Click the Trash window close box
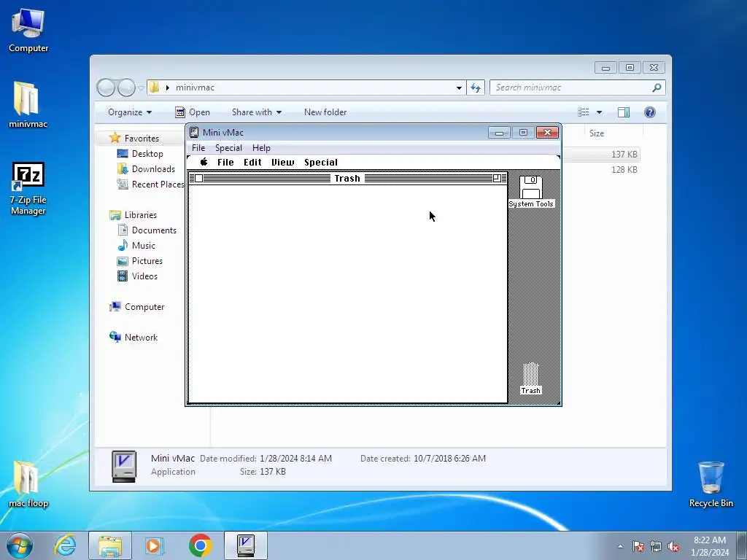The width and height of the screenshot is (747, 560). [199, 178]
